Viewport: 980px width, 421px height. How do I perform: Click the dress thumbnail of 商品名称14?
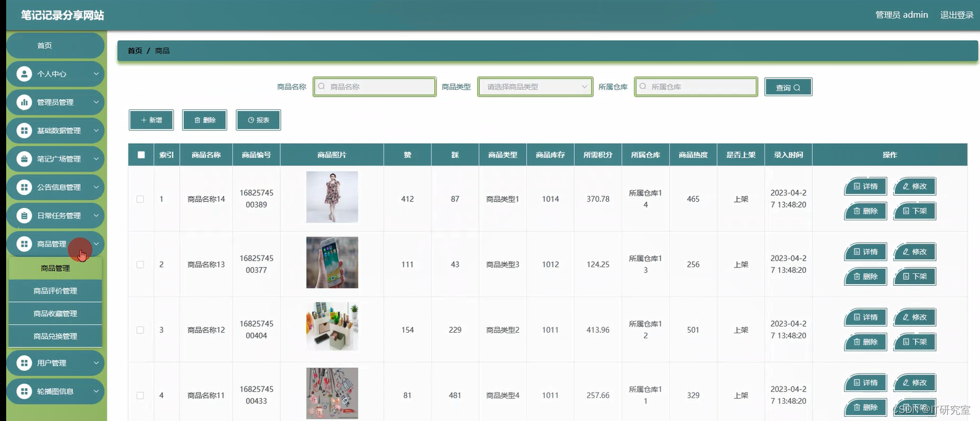332,197
